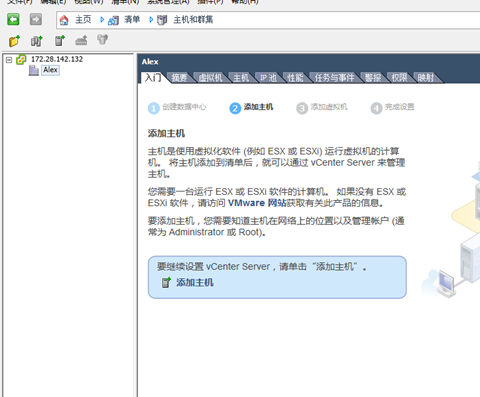Click the home icon in breadcrumb bar
480x397 pixels.
click(64, 20)
